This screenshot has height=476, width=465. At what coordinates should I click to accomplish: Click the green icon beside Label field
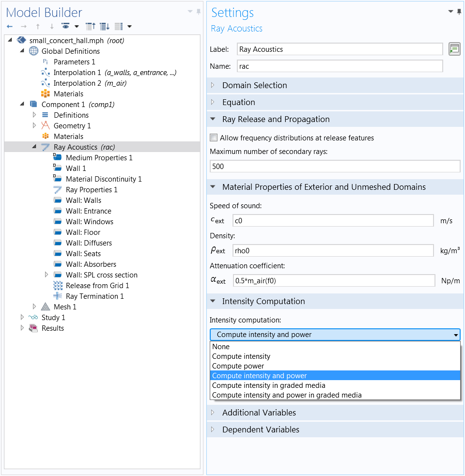coord(454,49)
